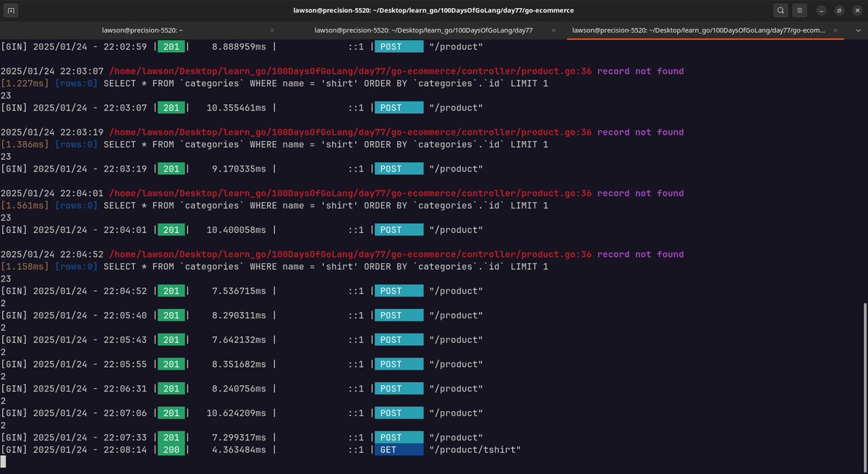The height and width of the screenshot is (474, 868).
Task: Click the 201 badge at 22:06:31
Action: [171, 389]
